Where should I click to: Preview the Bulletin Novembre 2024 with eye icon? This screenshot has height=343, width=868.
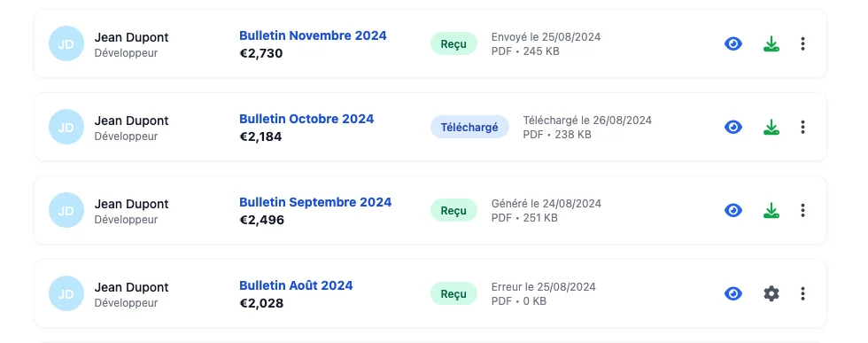coord(733,43)
